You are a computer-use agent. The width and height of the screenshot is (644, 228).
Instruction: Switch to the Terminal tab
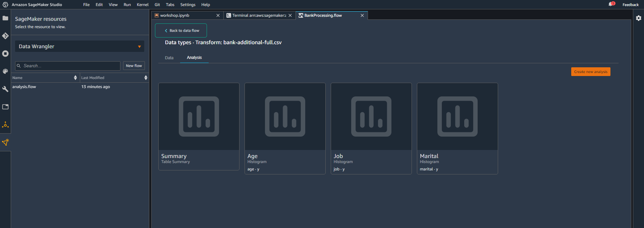point(259,15)
